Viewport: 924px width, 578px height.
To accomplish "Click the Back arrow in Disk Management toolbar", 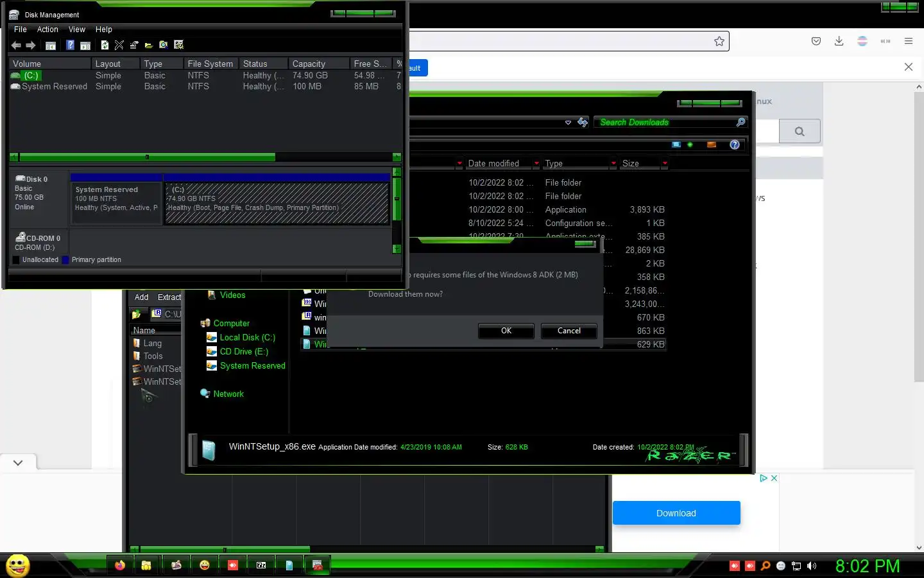I will pos(16,45).
